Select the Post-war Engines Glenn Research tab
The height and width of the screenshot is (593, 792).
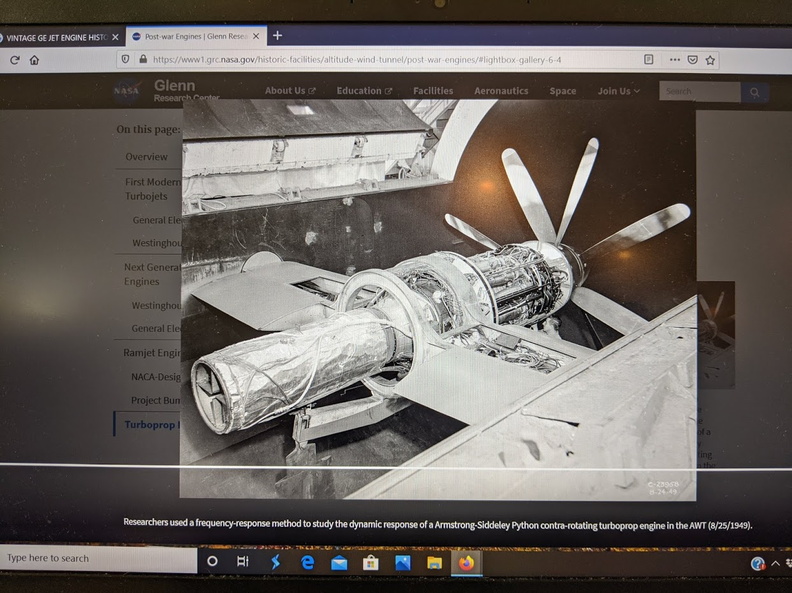(196, 36)
